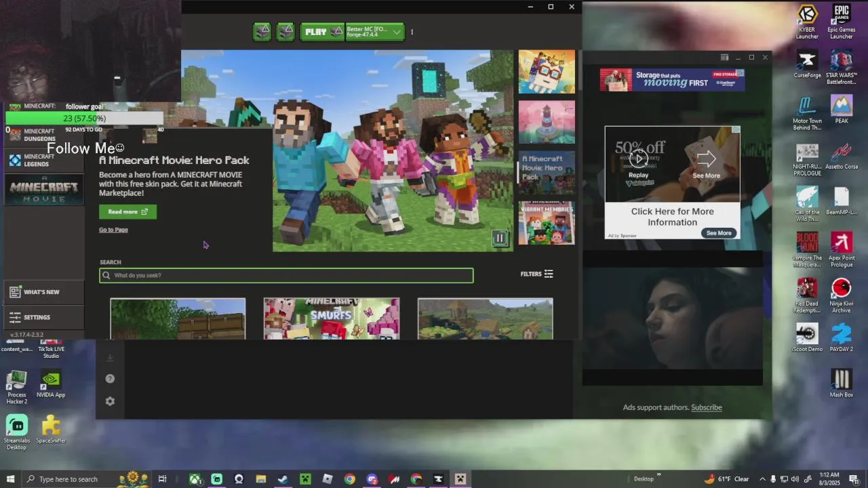Click the second green chest warning icon
868x488 pixels.
[286, 32]
